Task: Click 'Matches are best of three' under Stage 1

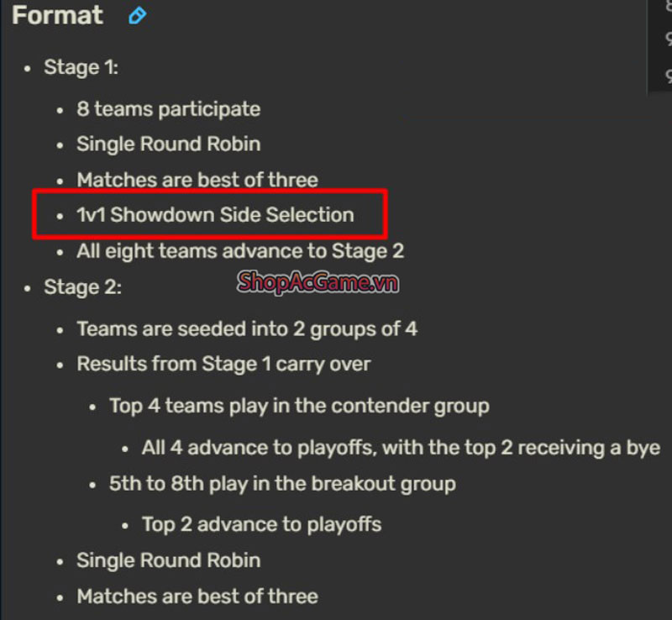Action: pyautogui.click(x=197, y=180)
